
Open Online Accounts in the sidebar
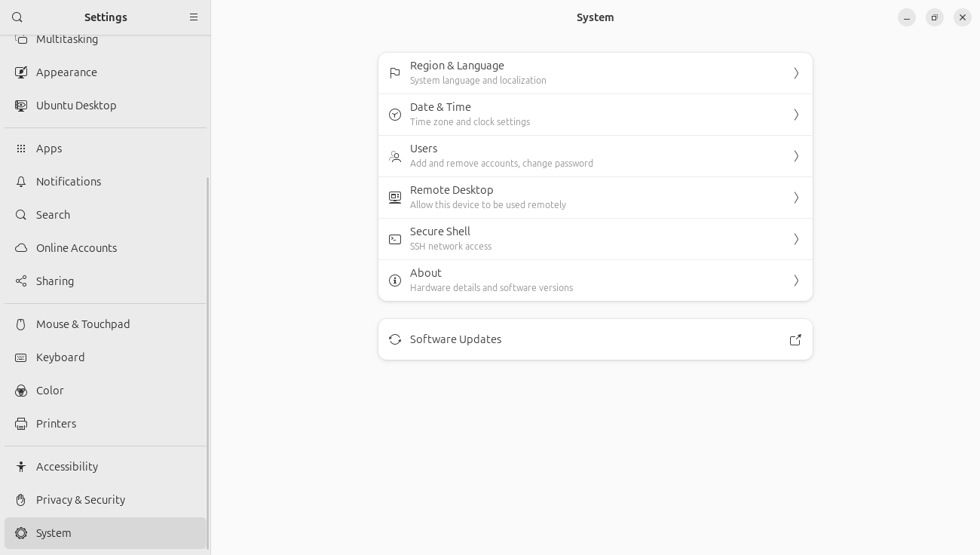pyautogui.click(x=76, y=248)
